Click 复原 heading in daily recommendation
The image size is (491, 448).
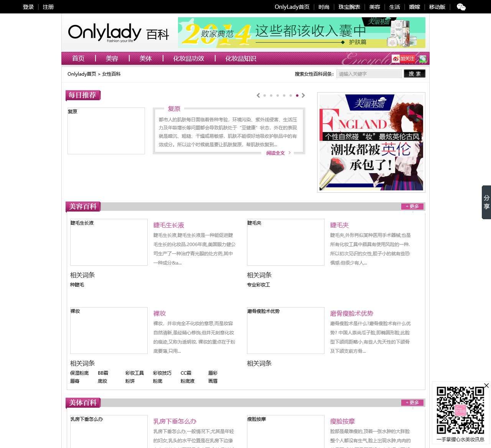point(174,109)
